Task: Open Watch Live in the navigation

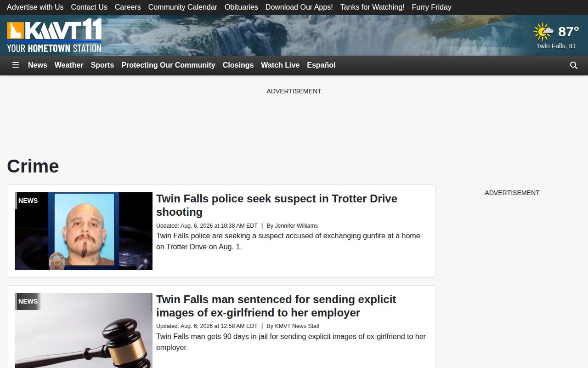Action: point(280,65)
